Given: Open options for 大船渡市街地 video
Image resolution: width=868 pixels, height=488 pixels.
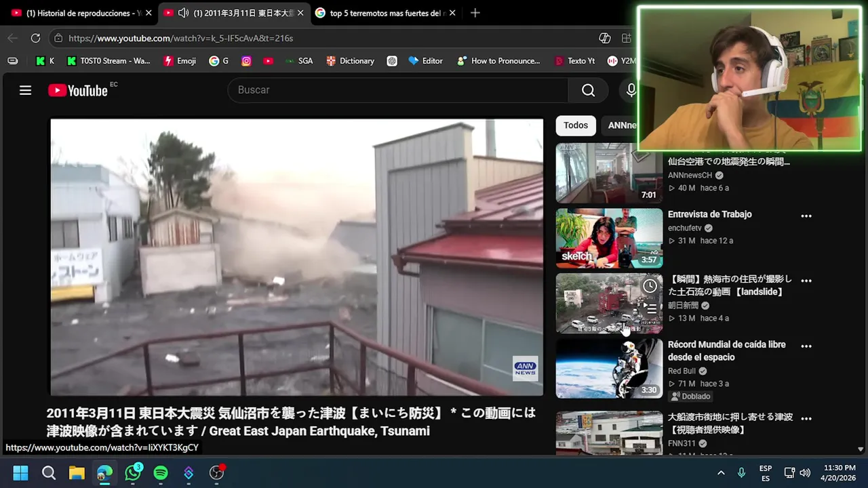Looking at the screenshot, I should pos(806,418).
